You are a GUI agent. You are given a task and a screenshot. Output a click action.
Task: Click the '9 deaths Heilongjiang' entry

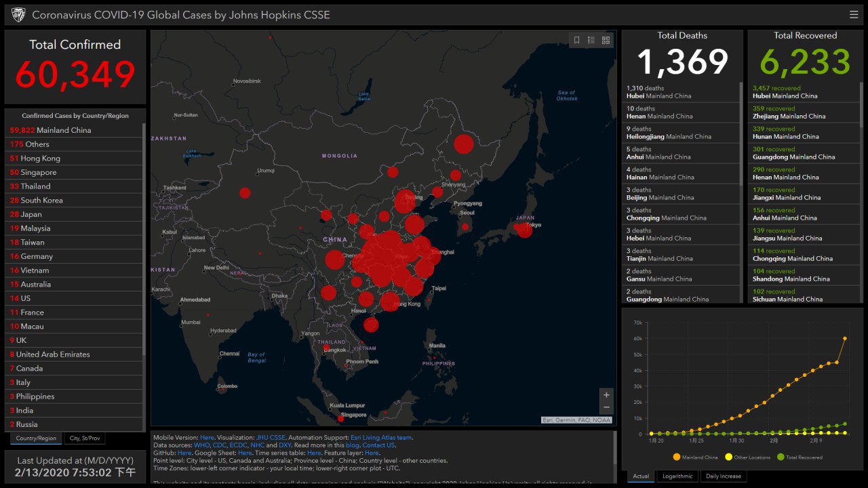681,133
